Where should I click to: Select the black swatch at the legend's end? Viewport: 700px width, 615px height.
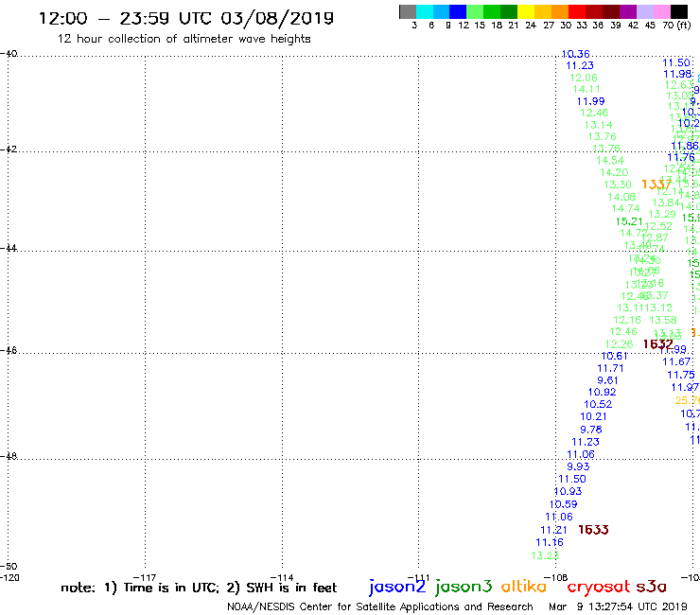[678, 11]
